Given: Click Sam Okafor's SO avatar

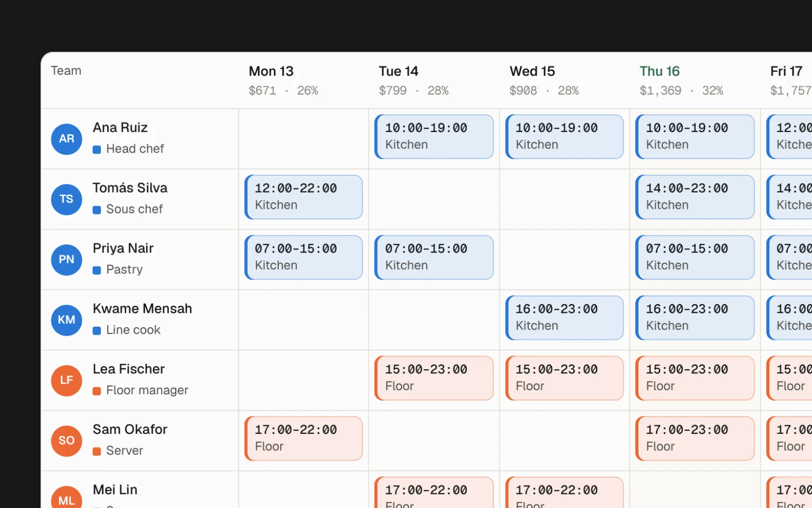Looking at the screenshot, I should point(66,441).
